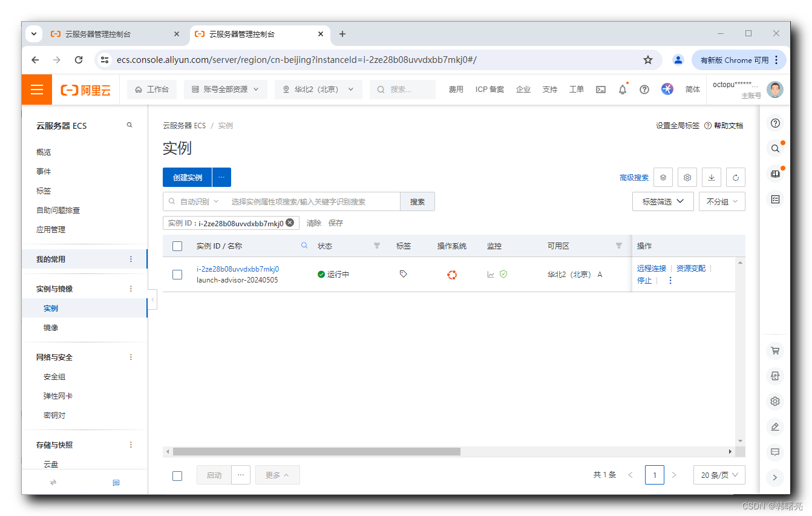
Task: Open the column settings gear icon
Action: 687,177
